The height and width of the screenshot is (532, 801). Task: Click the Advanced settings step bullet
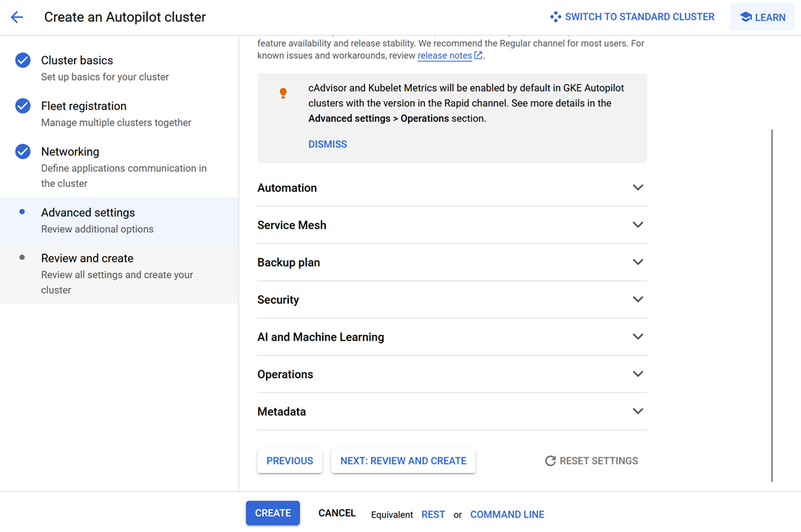click(x=22, y=211)
